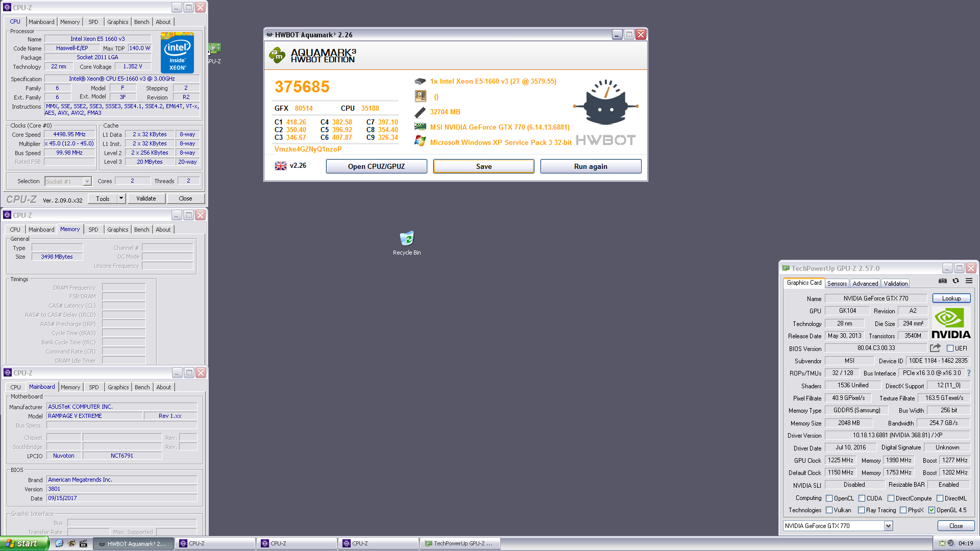
Task: Click the graphics card icon in Aquamark results
Action: point(420,127)
